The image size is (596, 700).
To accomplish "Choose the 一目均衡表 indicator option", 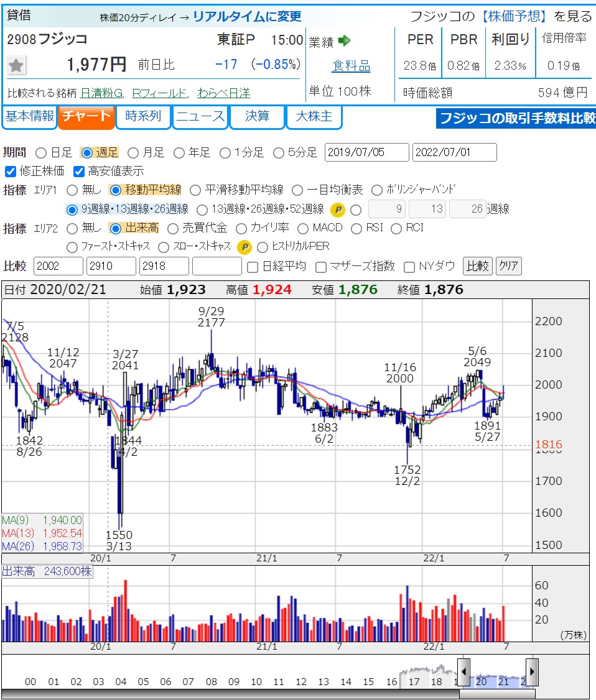I will click(297, 190).
